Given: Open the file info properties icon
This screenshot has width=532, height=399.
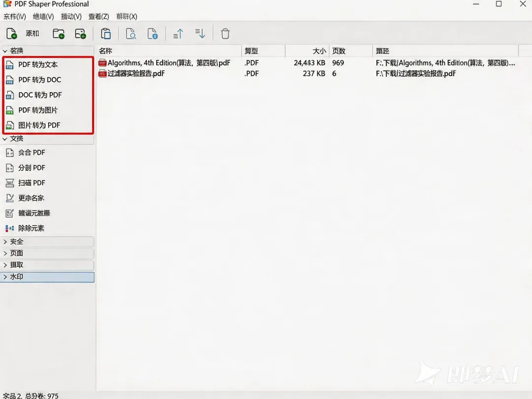Looking at the screenshot, I should 152,33.
